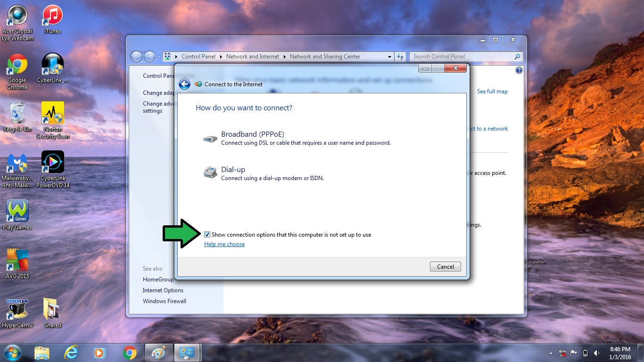Click the Shared folder desktop icon
Screen dimensions: 644x362
point(53,313)
